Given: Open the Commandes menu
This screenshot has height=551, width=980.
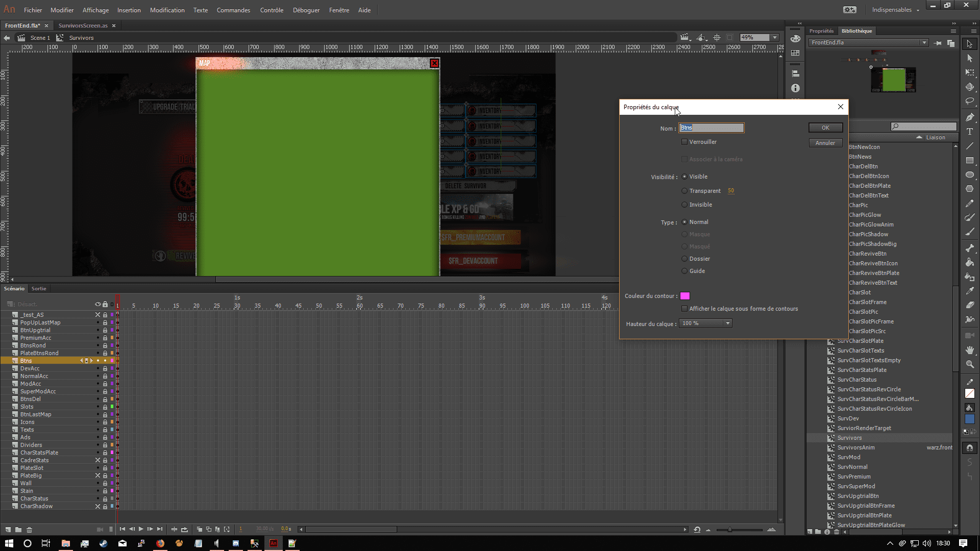Looking at the screenshot, I should pyautogui.click(x=233, y=10).
